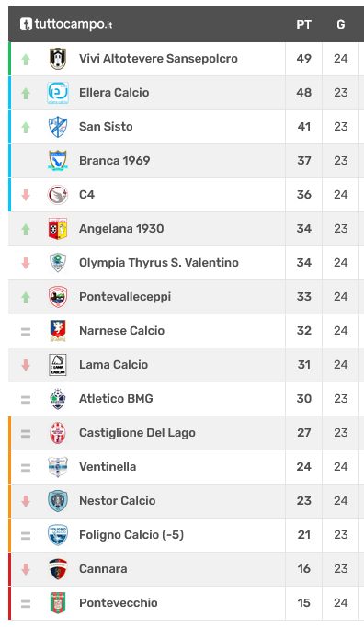Screen dimensions: 364x627
Task: Open the Foligno Calcio (-5) team link
Action: (x=131, y=535)
